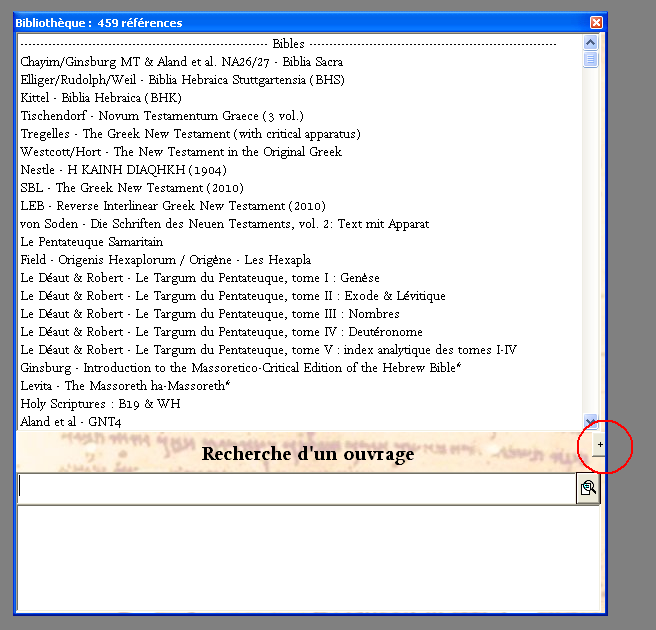
Task: Select Kittel - Biblia Hebraica (BHK)
Action: [101, 98]
